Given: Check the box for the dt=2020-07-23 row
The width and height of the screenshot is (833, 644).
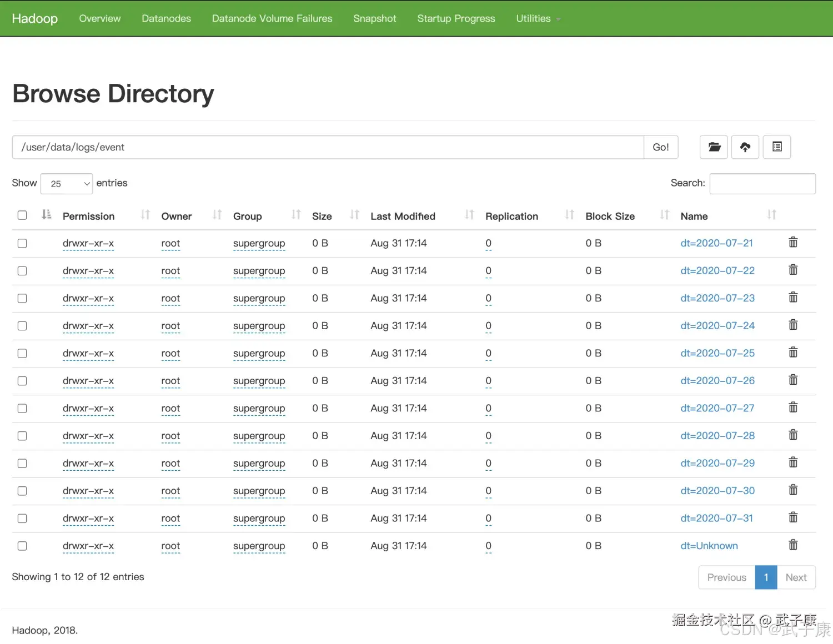Looking at the screenshot, I should (22, 299).
